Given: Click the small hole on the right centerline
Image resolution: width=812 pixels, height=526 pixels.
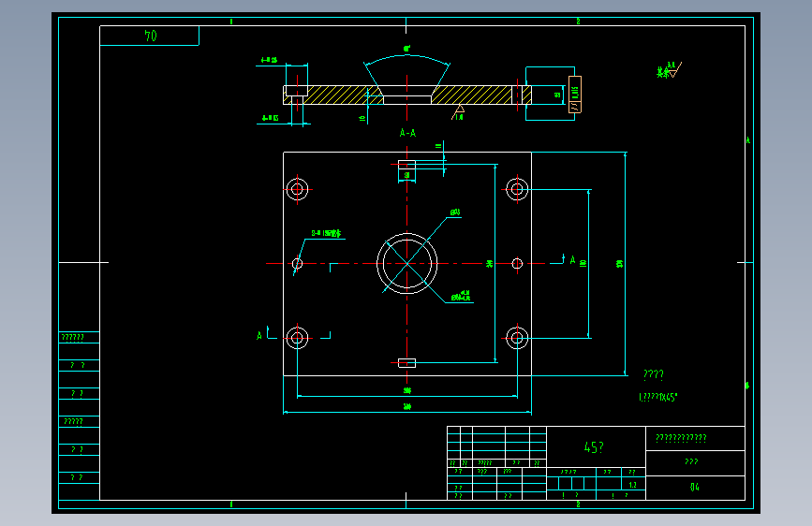Looking at the screenshot, I should click(x=517, y=264).
